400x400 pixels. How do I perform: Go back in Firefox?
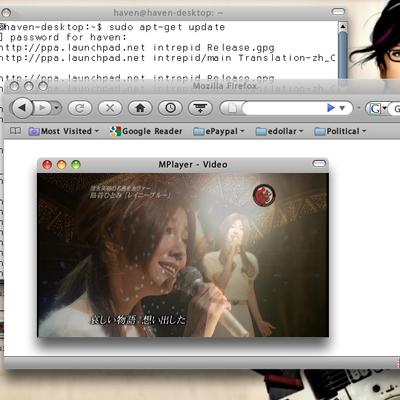pyautogui.click(x=22, y=108)
